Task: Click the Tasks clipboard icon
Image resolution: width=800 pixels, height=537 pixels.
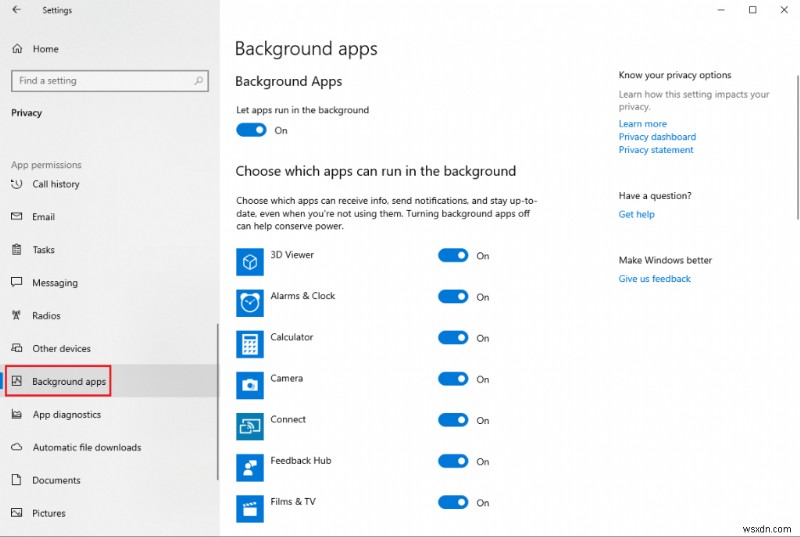Action: (17, 250)
